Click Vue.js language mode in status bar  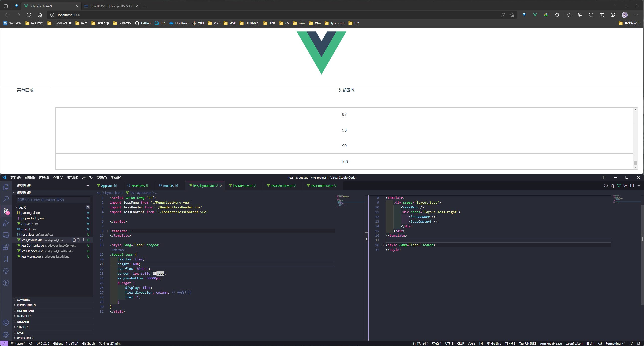point(471,343)
